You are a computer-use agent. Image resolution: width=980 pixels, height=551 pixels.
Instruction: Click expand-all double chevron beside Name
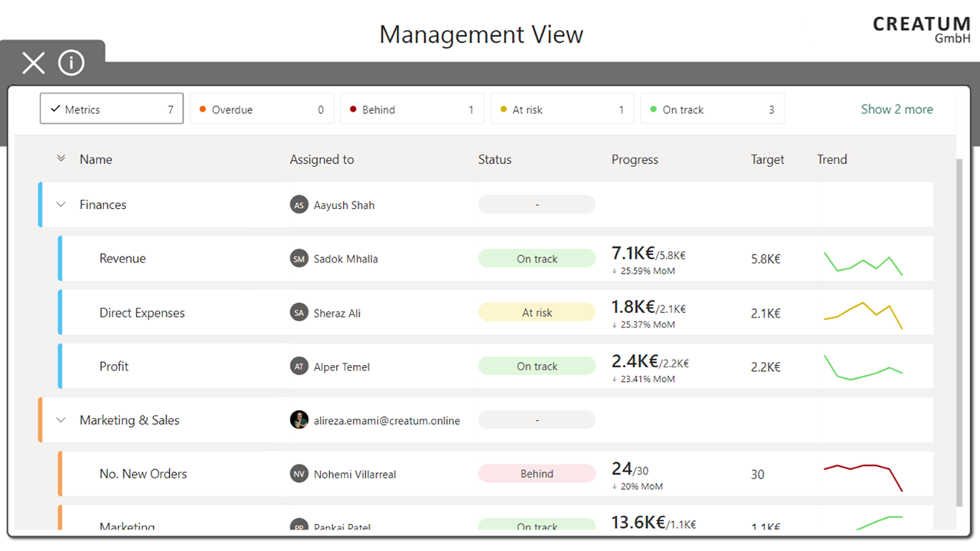(x=61, y=159)
